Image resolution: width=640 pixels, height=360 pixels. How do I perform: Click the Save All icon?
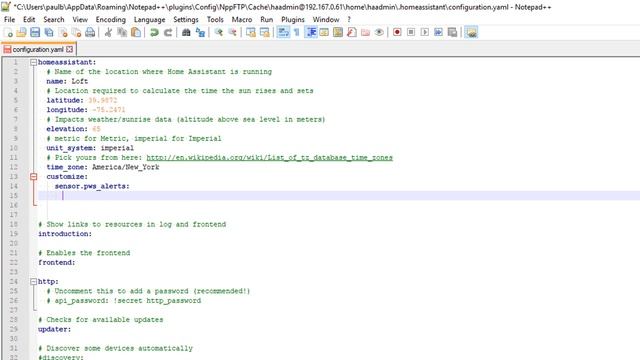(49, 32)
